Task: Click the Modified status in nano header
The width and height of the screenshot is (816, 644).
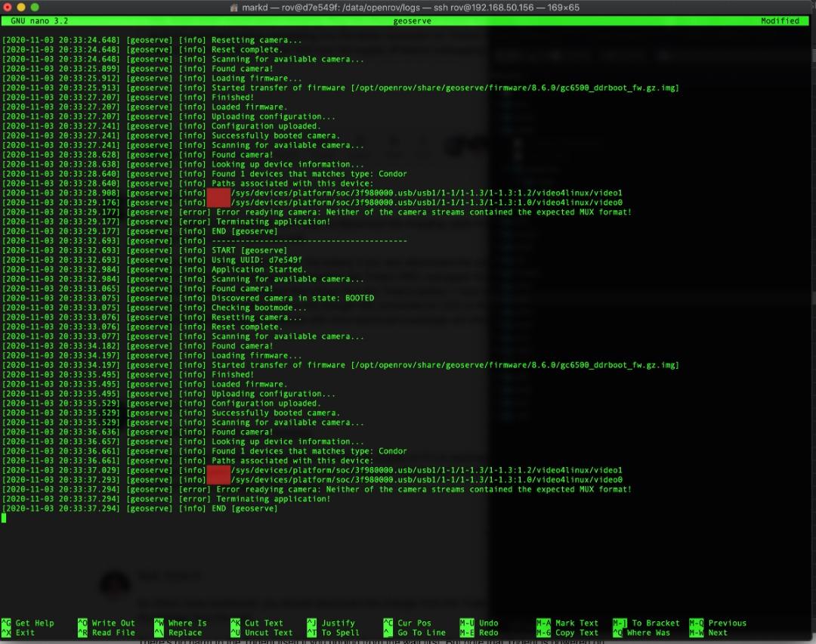Action: 780,21
